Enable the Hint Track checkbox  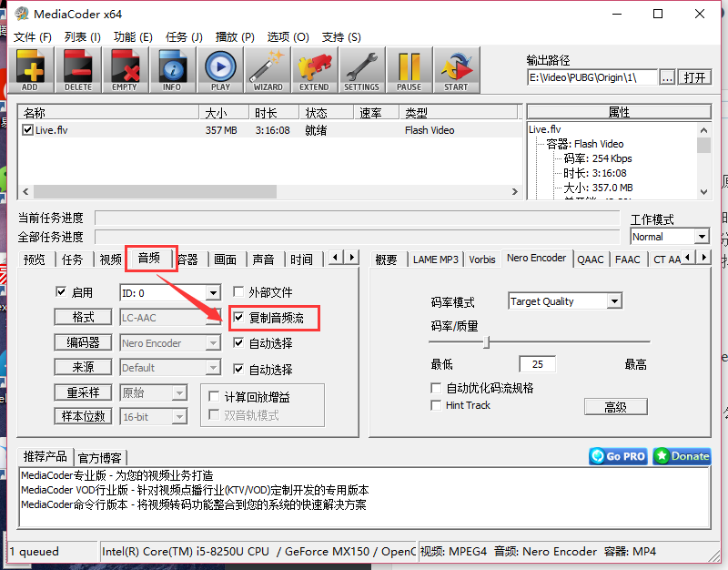pos(436,405)
